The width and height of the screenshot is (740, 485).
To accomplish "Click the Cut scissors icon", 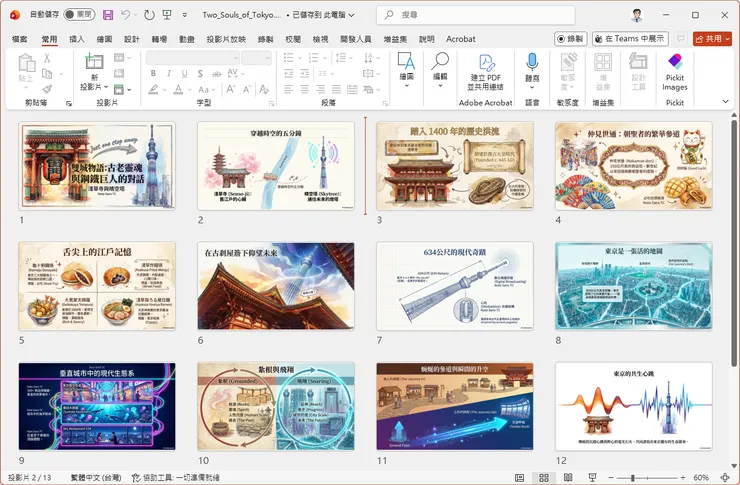I will click(47, 58).
